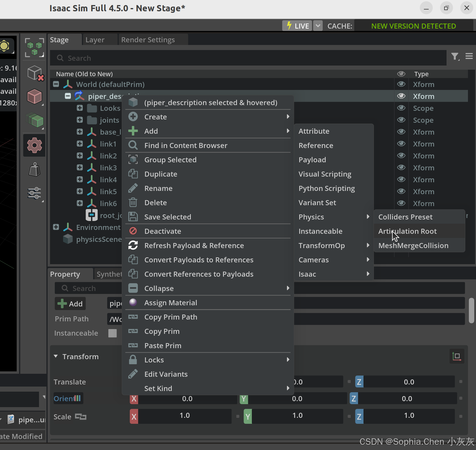
Task: Click the pencil icon next to Edit Variants
Action: pyautogui.click(x=133, y=374)
